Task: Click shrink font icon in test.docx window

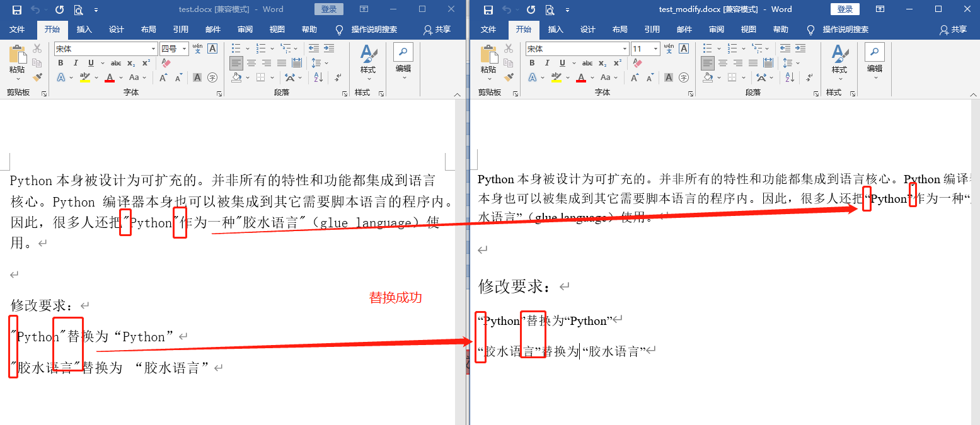Action: click(178, 77)
